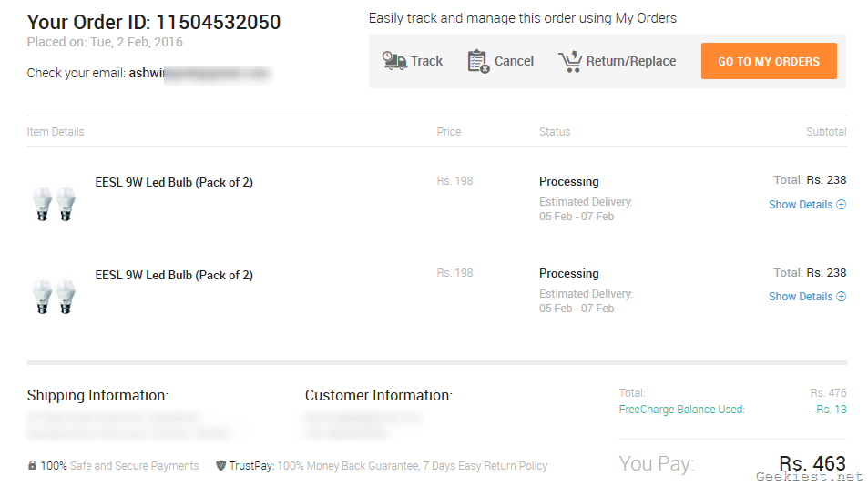Click the circle icon beside the first Show Details
868x486 pixels.
842,205
